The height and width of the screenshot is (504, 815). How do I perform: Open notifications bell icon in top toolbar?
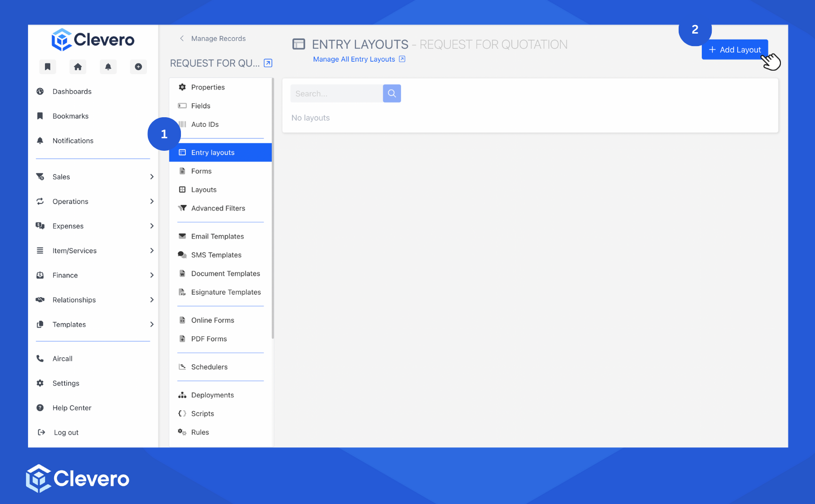pyautogui.click(x=108, y=67)
